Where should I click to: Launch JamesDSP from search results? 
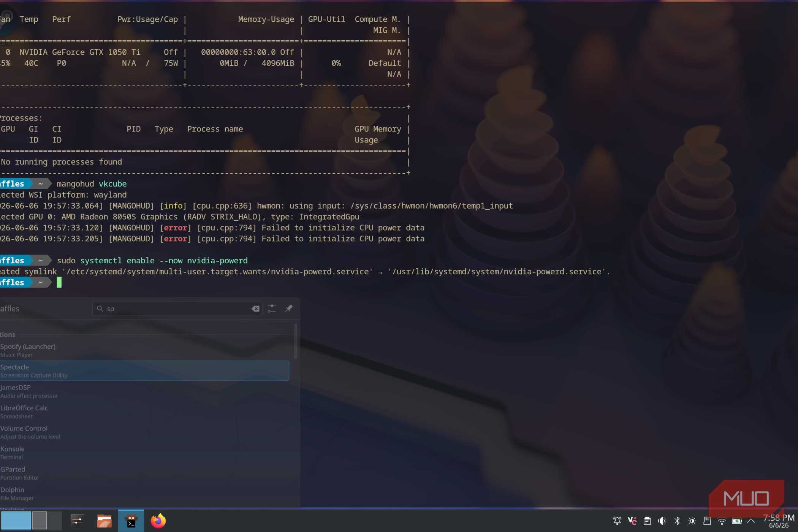click(x=144, y=391)
